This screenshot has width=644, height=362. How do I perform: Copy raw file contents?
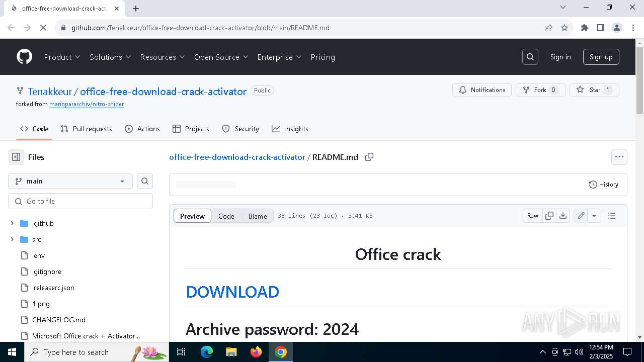[x=549, y=216]
